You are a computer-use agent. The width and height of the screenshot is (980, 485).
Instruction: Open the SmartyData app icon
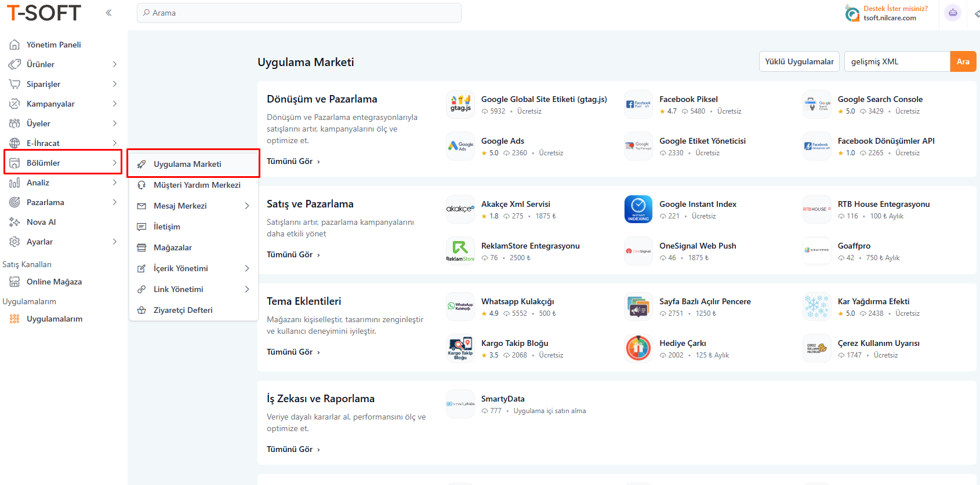click(460, 404)
